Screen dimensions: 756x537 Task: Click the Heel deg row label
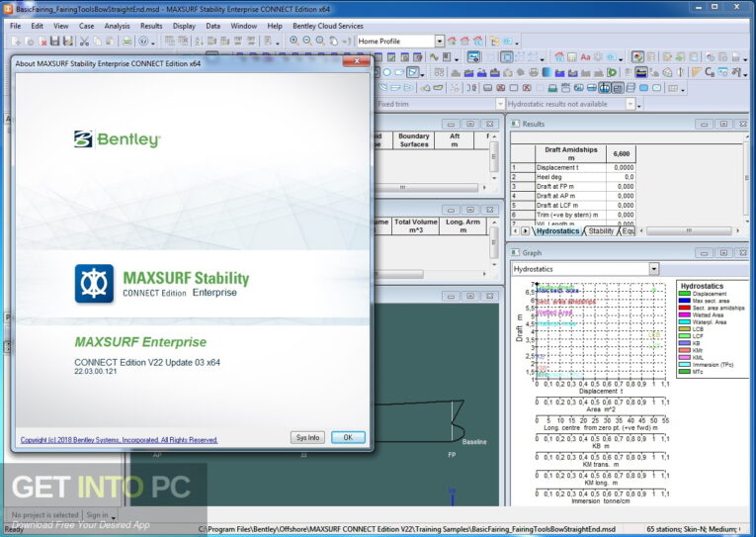pyautogui.click(x=570, y=177)
